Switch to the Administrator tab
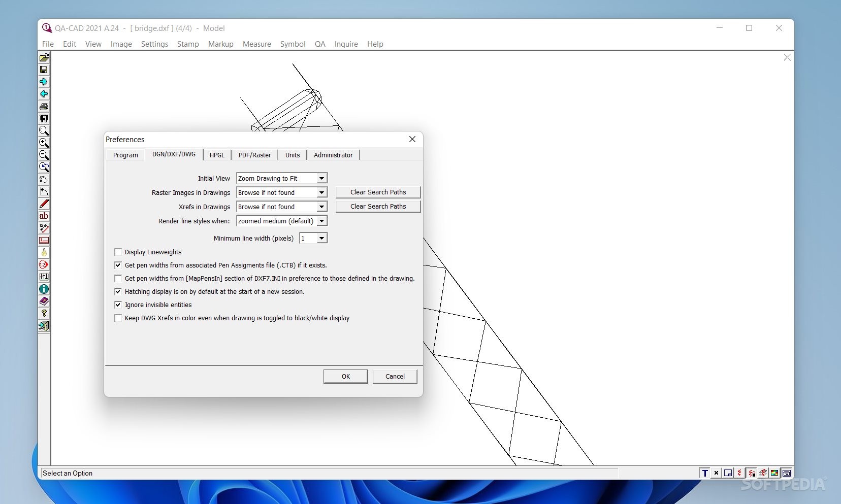 (x=333, y=155)
